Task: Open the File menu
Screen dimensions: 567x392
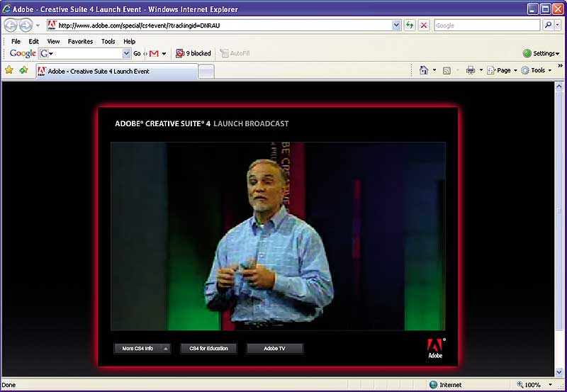Action: coord(16,41)
